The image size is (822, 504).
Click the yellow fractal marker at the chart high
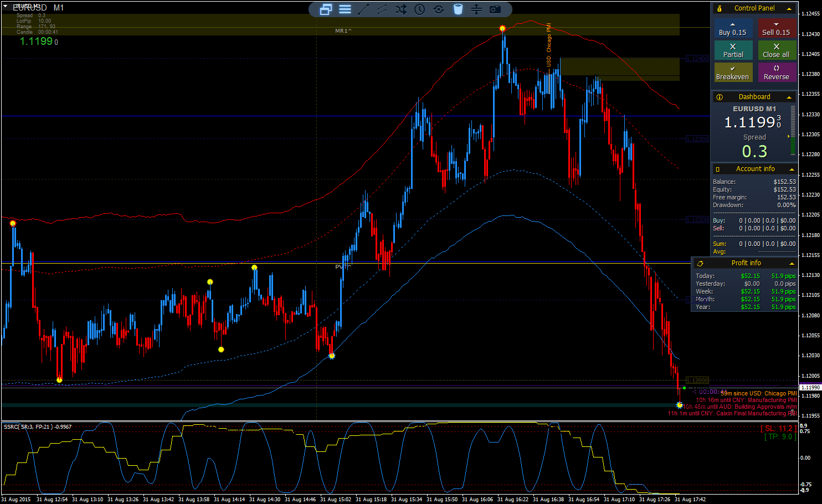pos(502,28)
